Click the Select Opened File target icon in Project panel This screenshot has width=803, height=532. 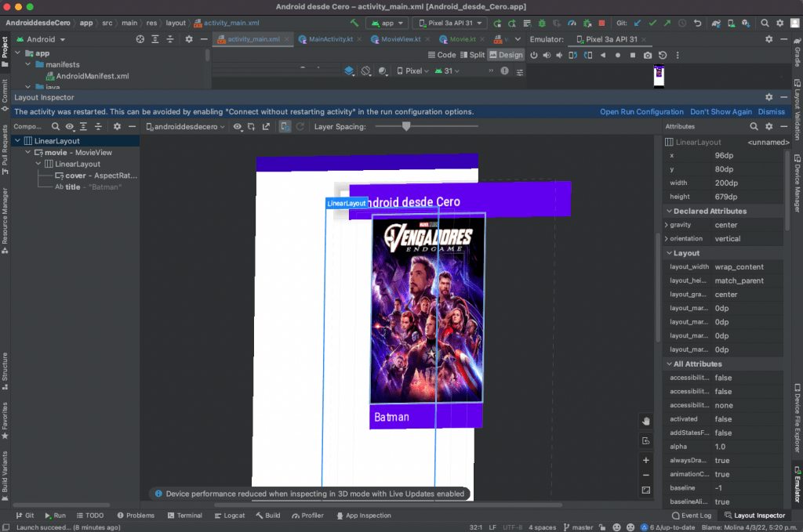click(140, 39)
